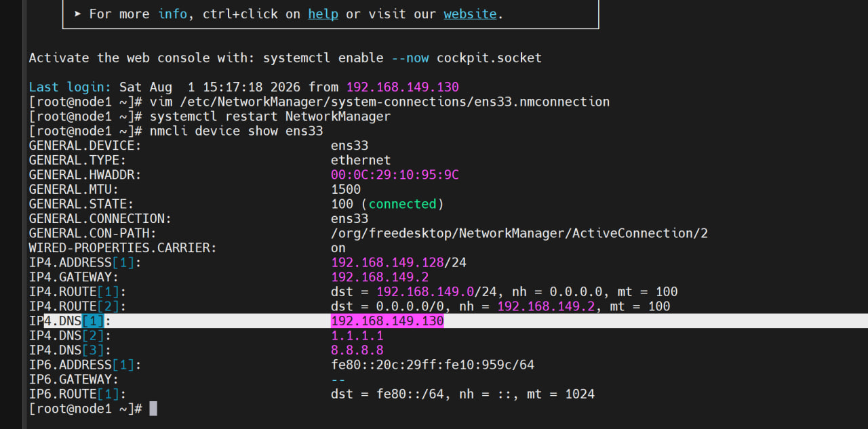This screenshot has height=429, width=868.
Task: Select the last login IP 192.168.149.130
Action: [x=402, y=87]
